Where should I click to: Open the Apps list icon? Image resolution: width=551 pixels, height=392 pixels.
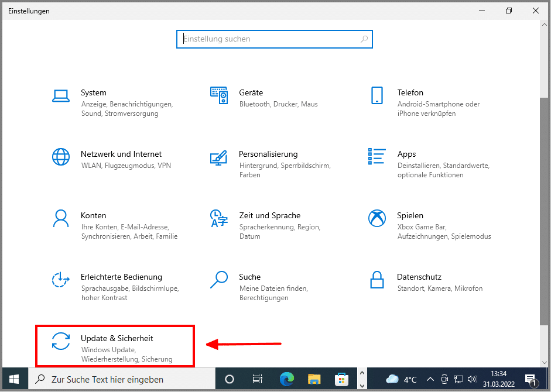(377, 157)
